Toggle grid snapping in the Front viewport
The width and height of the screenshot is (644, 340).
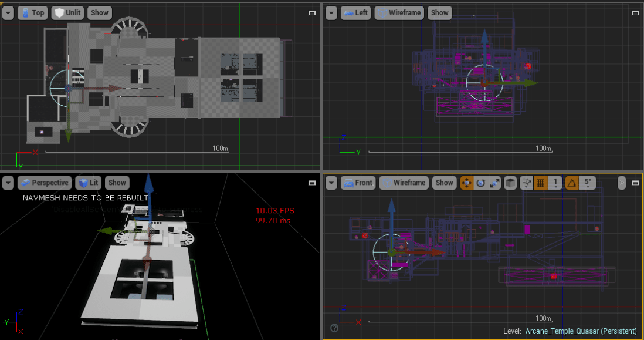click(540, 183)
